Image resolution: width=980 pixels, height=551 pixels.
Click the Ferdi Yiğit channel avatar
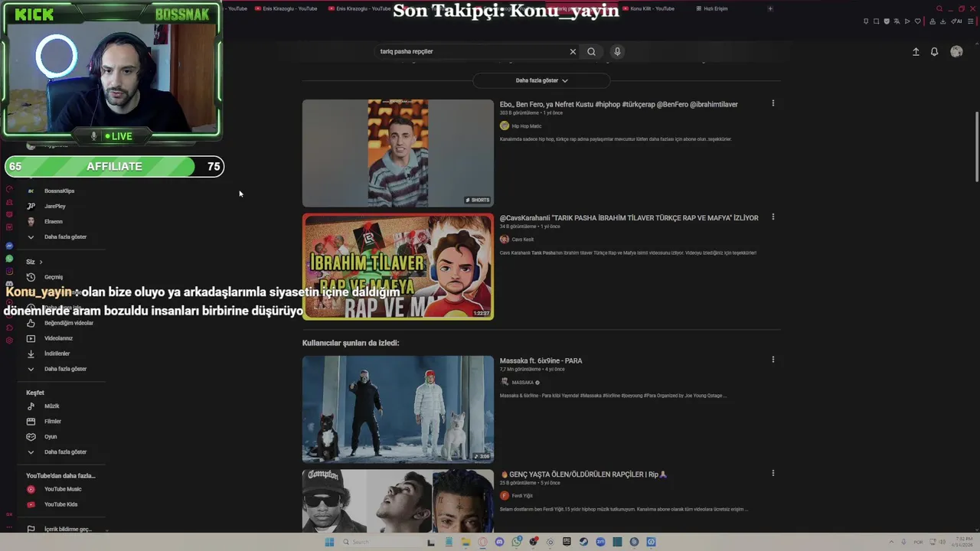(x=505, y=495)
